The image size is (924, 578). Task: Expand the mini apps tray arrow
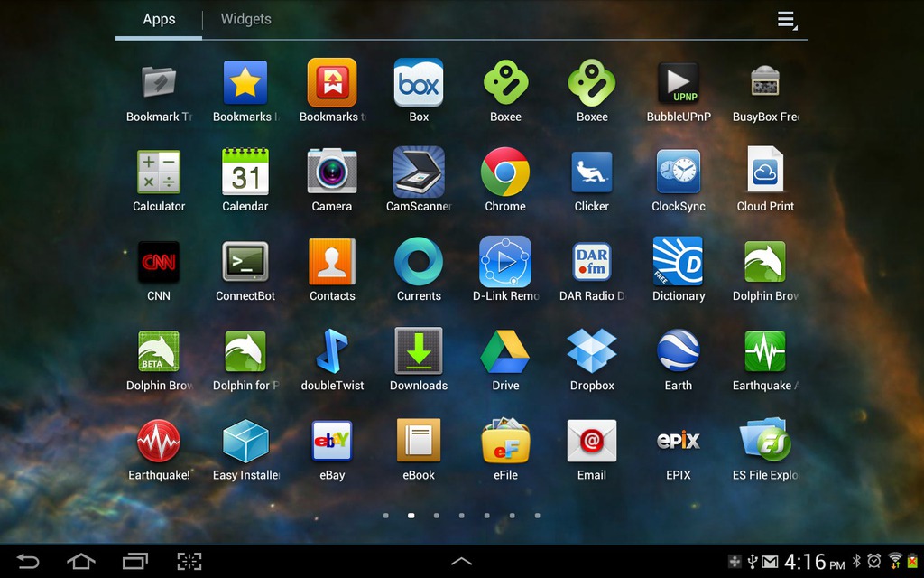click(x=461, y=561)
